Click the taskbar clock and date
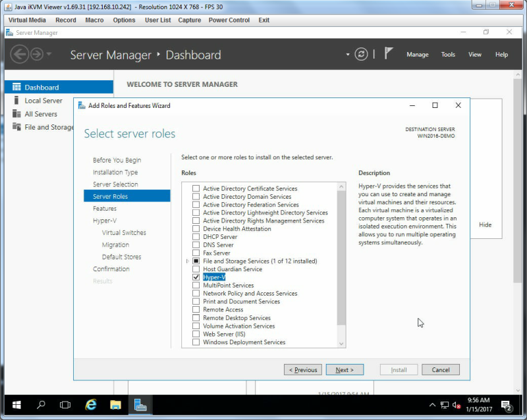 (479, 405)
